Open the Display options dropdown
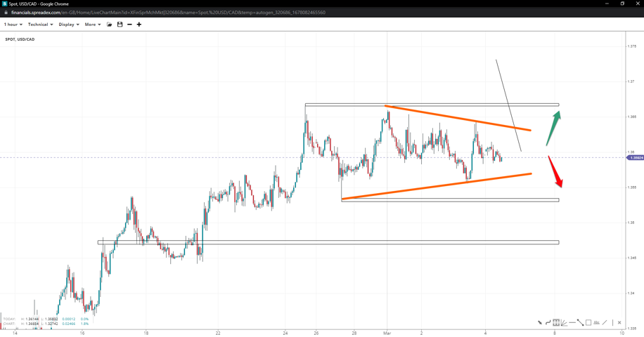Screen dimensions: 644x337 68,25
